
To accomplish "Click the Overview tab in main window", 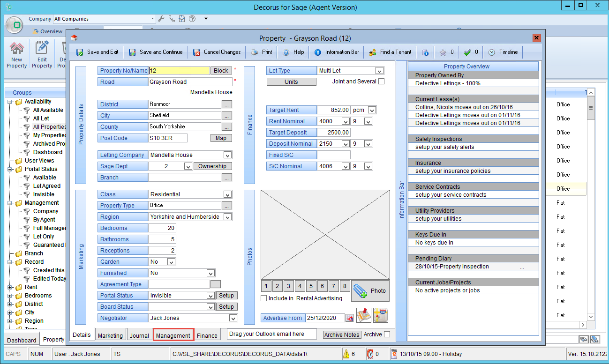I will [47, 31].
